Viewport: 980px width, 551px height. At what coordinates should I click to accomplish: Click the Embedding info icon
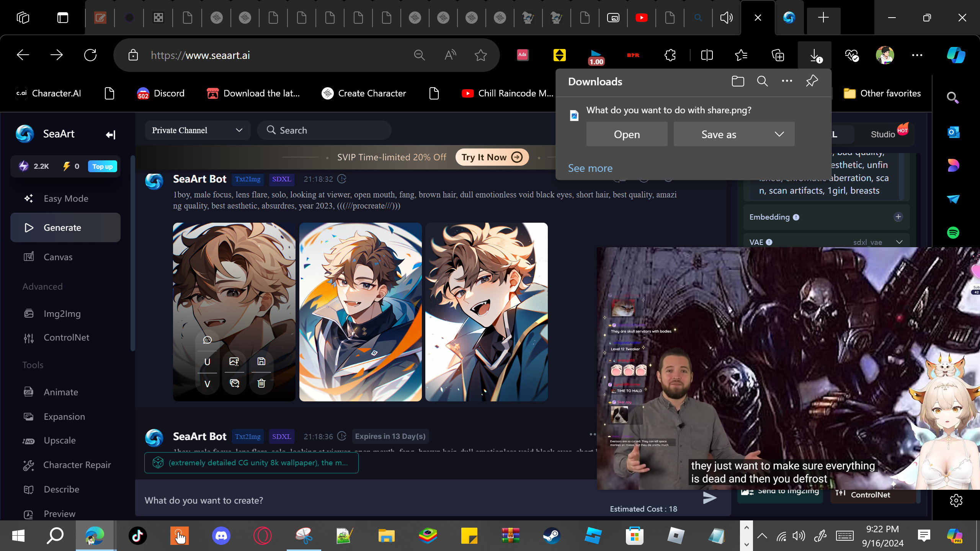796,217
